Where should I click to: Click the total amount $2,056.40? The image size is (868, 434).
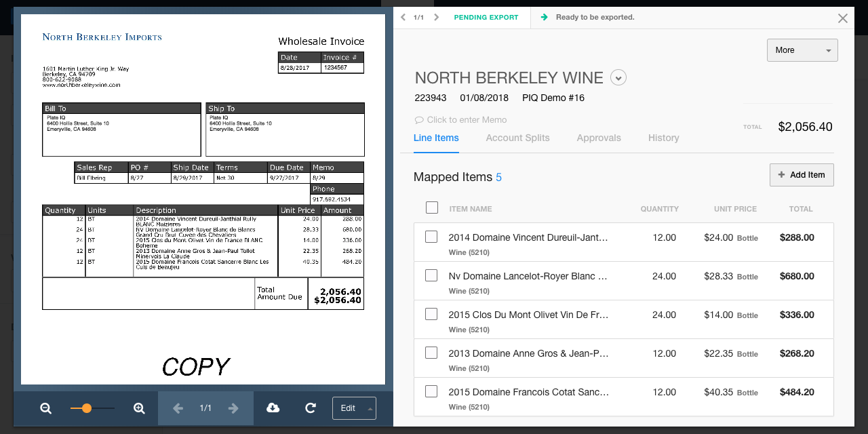click(x=805, y=127)
